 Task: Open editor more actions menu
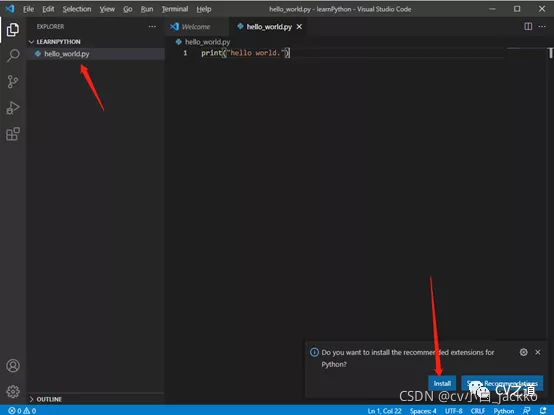(542, 26)
